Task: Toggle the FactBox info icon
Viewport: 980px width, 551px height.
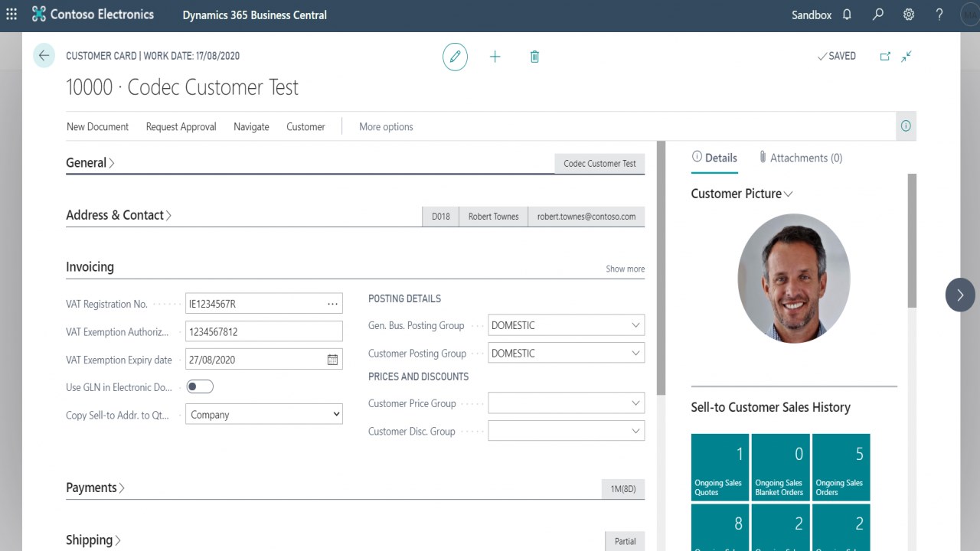Action: (906, 126)
